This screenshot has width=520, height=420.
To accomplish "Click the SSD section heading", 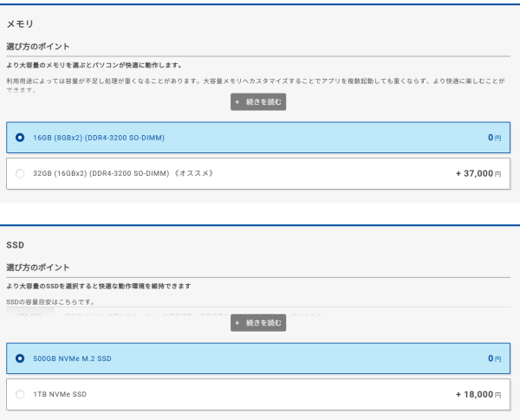I will 16,245.
